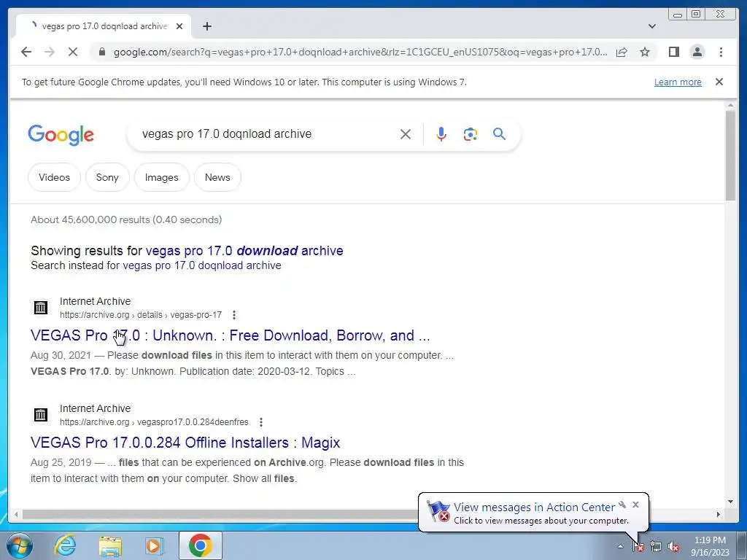Click the address bar URL
This screenshot has height=560, width=747.
pos(360,52)
